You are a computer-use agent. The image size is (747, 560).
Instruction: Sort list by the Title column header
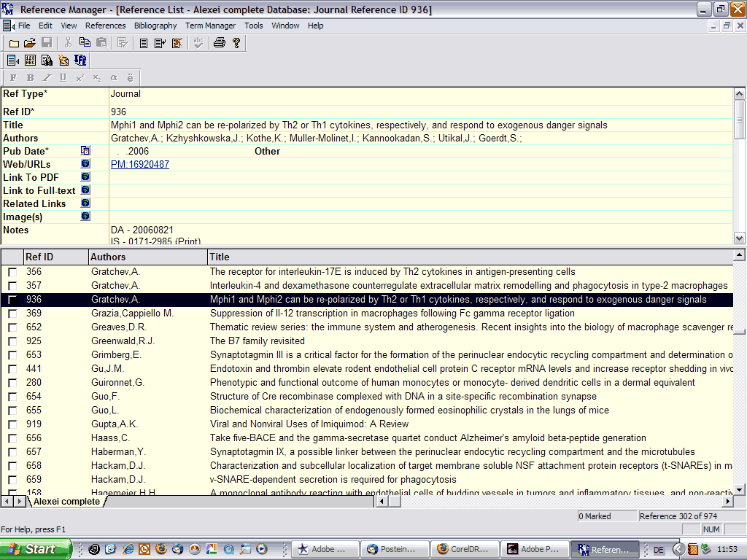pos(471,257)
